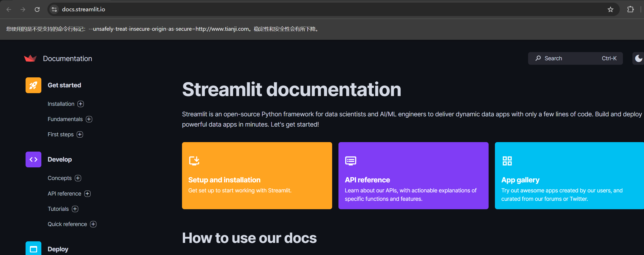Reload the page with the refresh icon
The height and width of the screenshot is (255, 644).
pos(37,9)
